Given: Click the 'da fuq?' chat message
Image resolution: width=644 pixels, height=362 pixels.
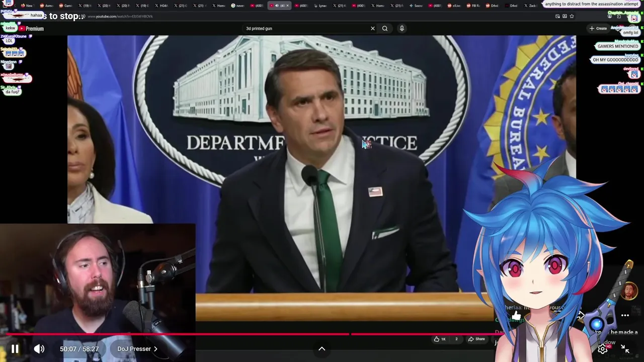Looking at the screenshot, I should (13, 92).
